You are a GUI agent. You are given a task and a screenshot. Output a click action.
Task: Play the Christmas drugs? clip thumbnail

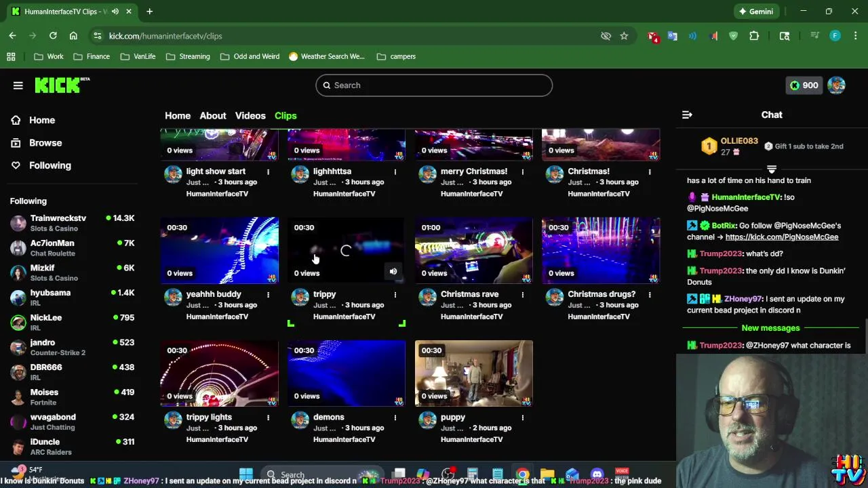click(600, 250)
